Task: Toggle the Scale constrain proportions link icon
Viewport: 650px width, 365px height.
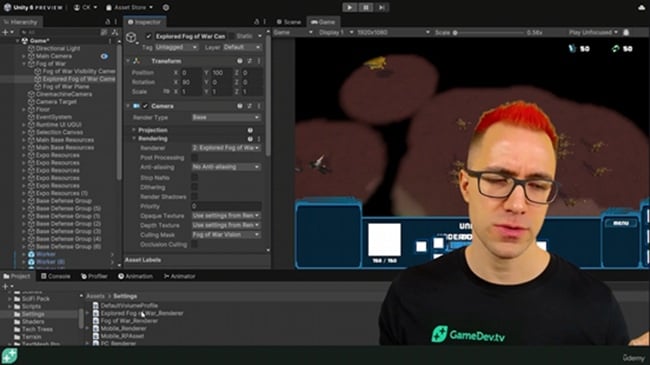Action: [166, 92]
